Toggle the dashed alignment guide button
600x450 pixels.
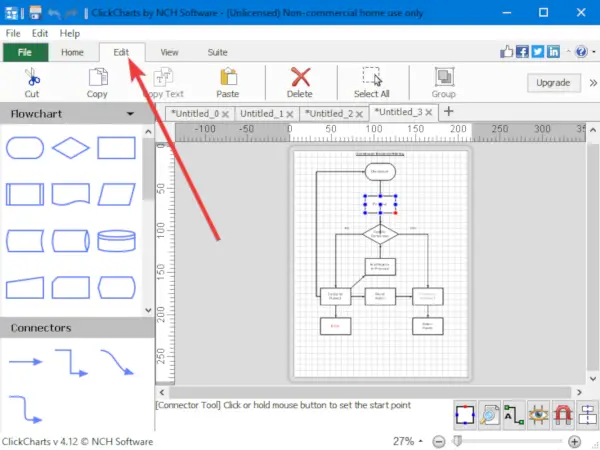click(x=587, y=414)
